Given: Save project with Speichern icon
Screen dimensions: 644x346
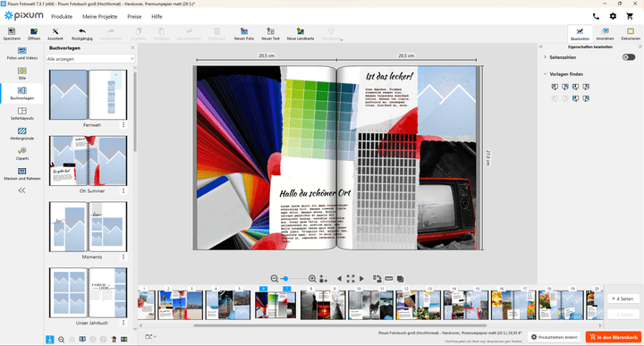Looking at the screenshot, I should click(12, 34).
